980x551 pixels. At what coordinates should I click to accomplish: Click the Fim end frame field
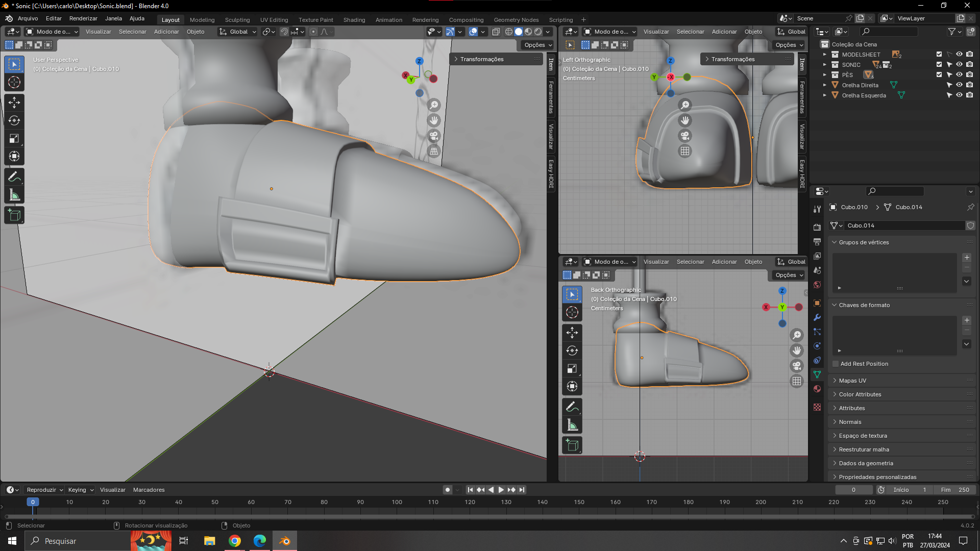click(955, 490)
